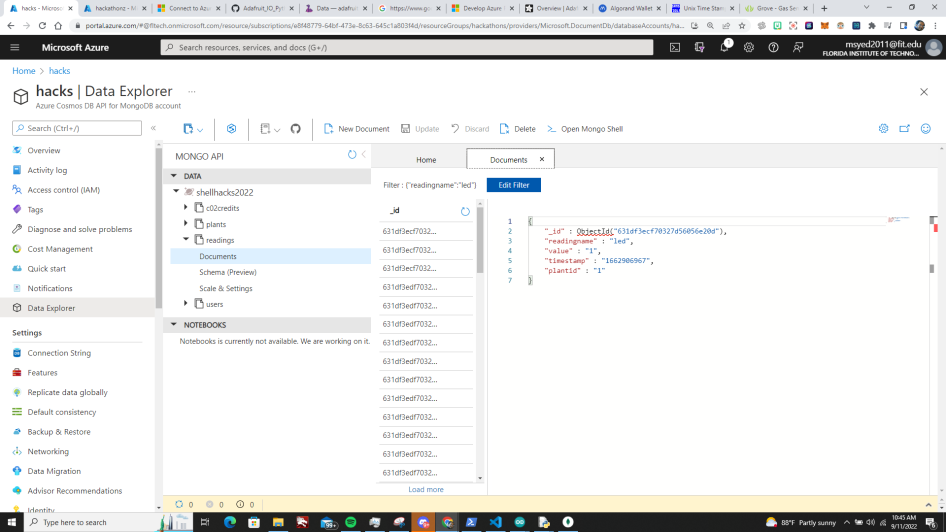Open Microsoft Edge from the taskbar
This screenshot has height=532, width=946.
click(230, 522)
